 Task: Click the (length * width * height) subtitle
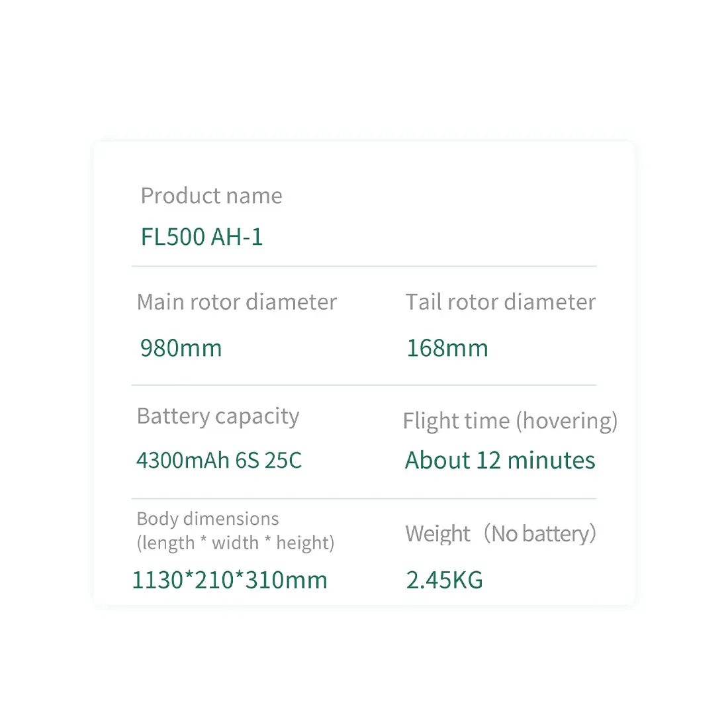tap(236, 543)
